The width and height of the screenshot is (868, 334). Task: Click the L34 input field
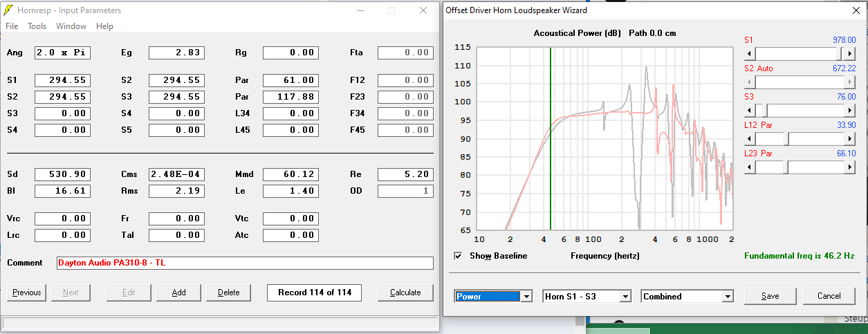coord(290,113)
